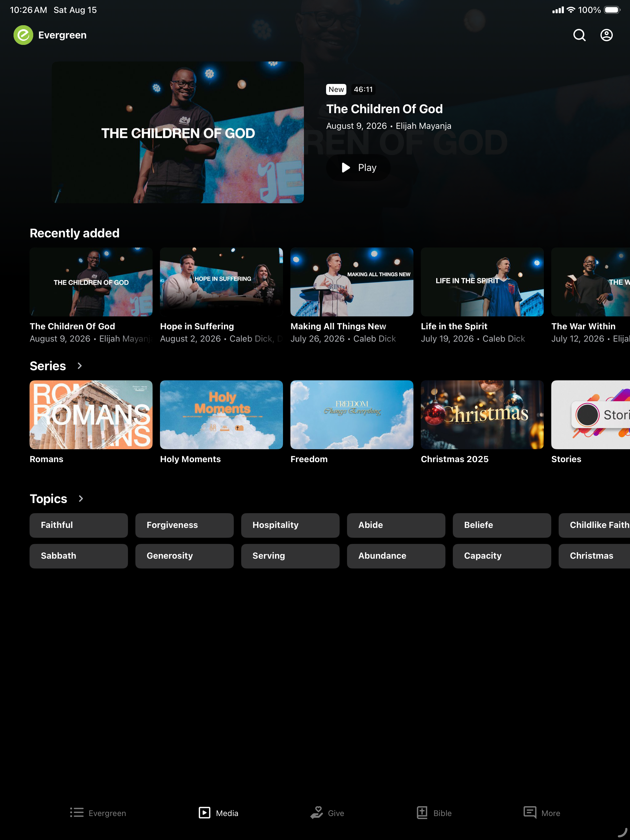Open the Christmas 2025 series card
The width and height of the screenshot is (630, 840).
pos(482,415)
